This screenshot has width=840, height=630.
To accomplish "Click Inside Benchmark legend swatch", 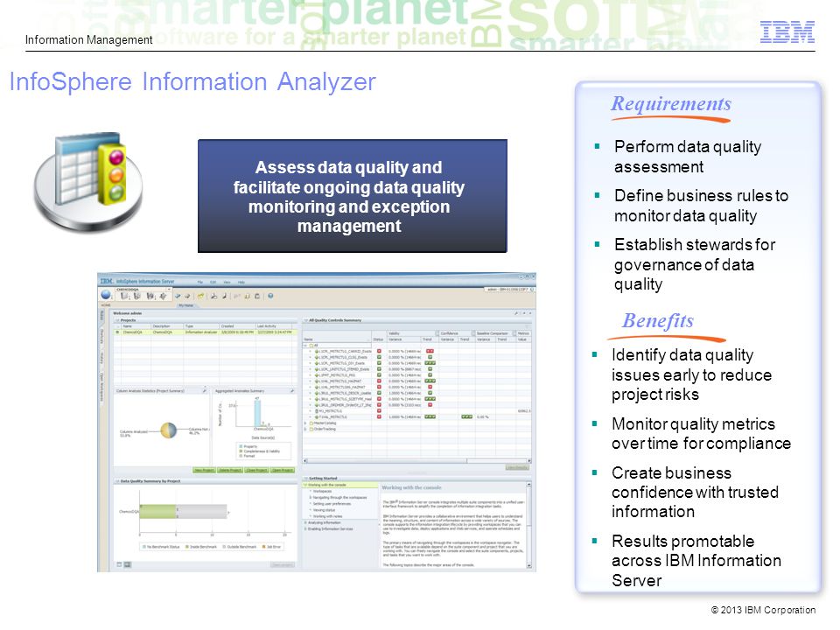I will pos(187,547).
